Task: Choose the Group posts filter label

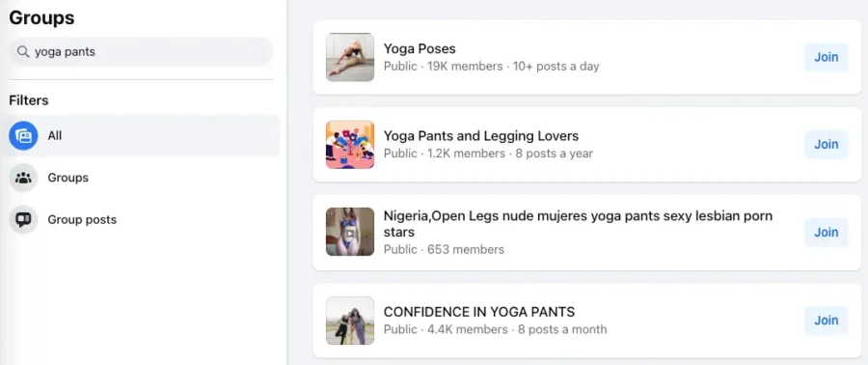Action: click(x=82, y=220)
